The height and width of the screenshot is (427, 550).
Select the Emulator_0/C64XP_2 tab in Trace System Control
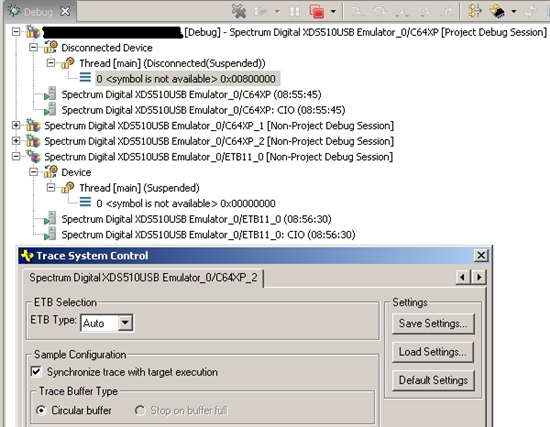coord(143,278)
